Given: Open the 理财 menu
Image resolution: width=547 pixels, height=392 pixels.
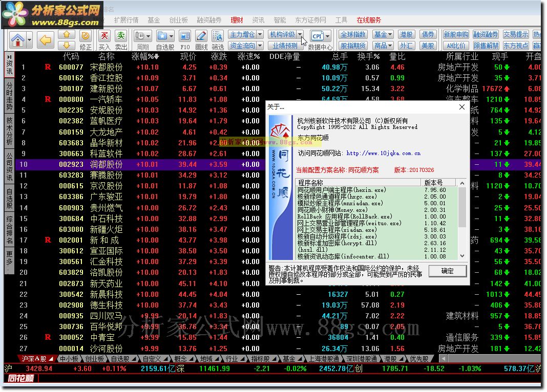Looking at the screenshot, I should [237, 20].
